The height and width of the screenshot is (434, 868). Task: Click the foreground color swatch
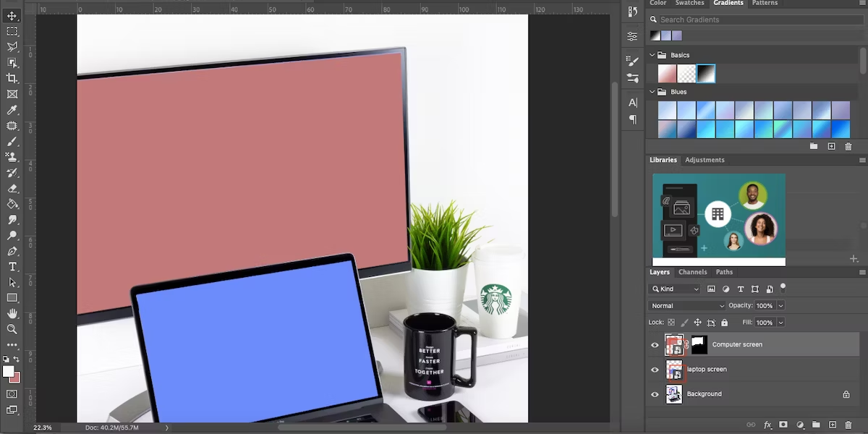[x=8, y=372]
